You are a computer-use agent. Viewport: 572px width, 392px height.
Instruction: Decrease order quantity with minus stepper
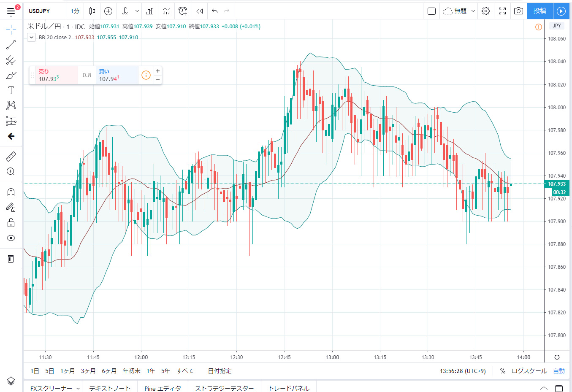click(158, 80)
